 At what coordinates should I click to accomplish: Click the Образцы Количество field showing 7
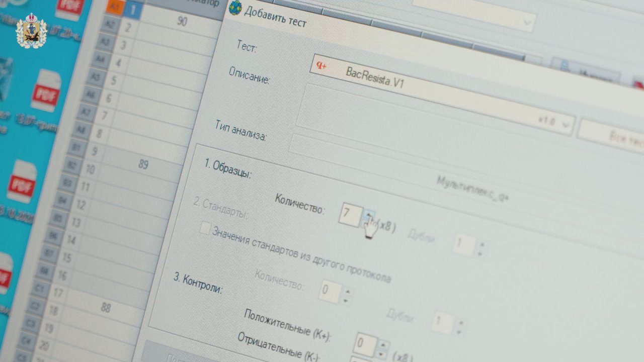pyautogui.click(x=350, y=214)
